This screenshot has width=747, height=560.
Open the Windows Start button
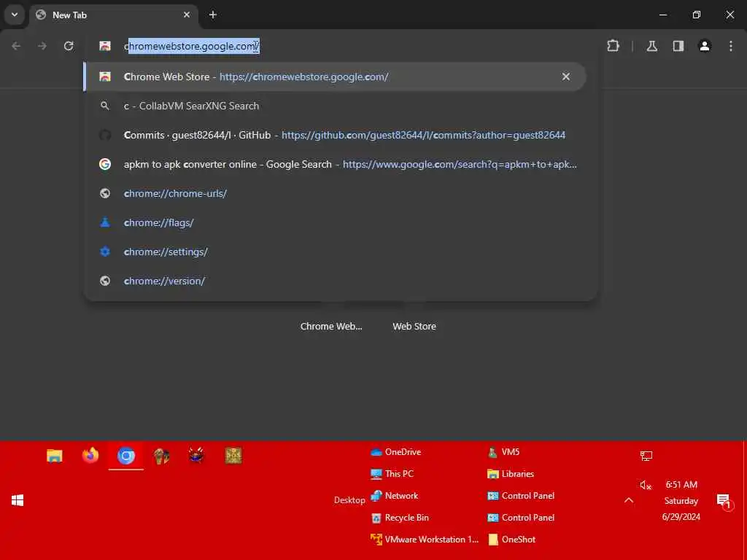pyautogui.click(x=18, y=500)
